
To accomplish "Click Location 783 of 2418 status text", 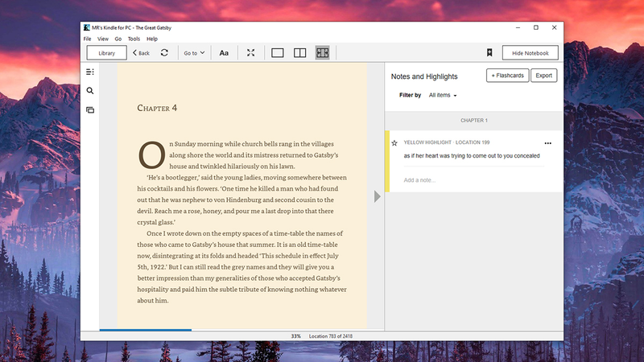I will click(x=331, y=336).
